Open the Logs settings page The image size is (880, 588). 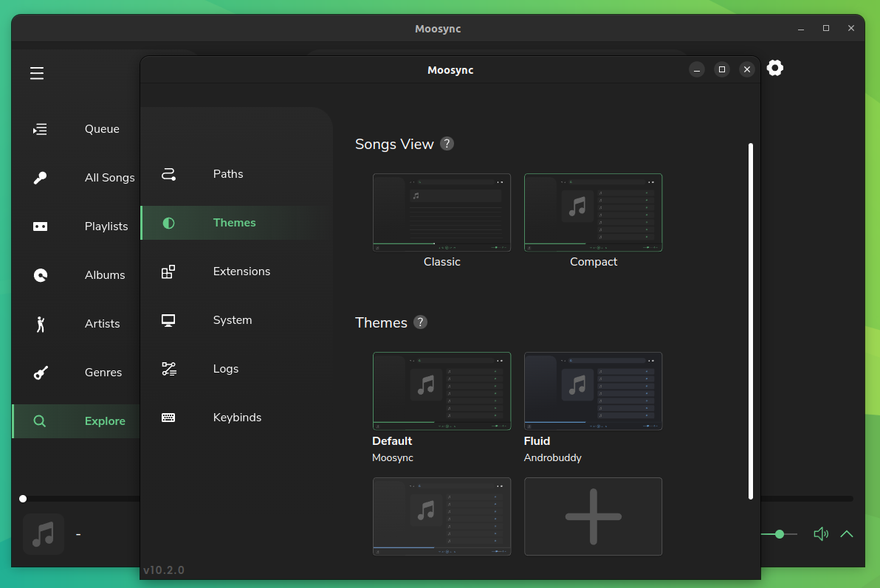coord(168,369)
